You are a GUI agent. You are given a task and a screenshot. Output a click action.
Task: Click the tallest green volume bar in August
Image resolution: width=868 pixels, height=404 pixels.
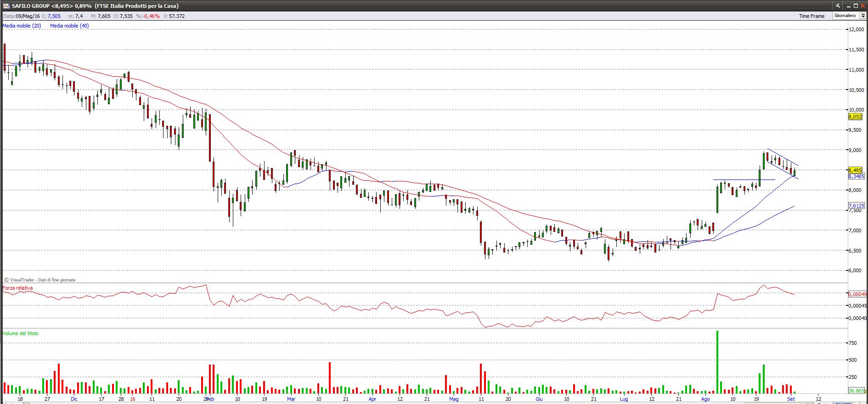717,362
